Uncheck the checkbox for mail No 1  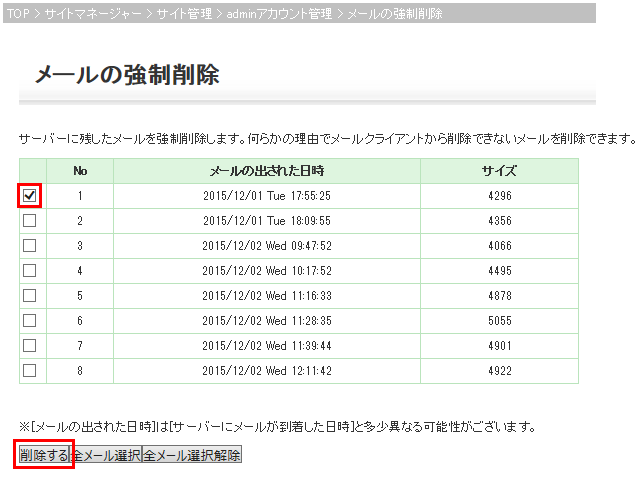coord(30,195)
